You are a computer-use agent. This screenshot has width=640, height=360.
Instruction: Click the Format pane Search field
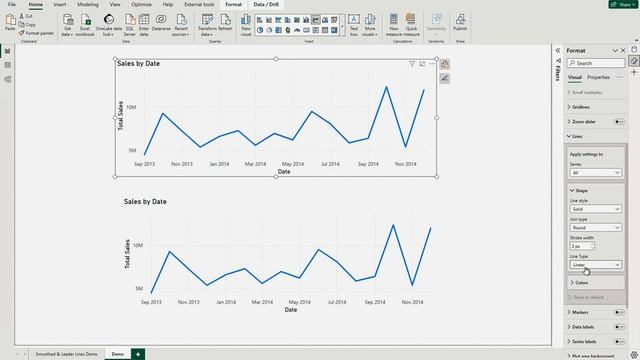pyautogui.click(x=596, y=63)
